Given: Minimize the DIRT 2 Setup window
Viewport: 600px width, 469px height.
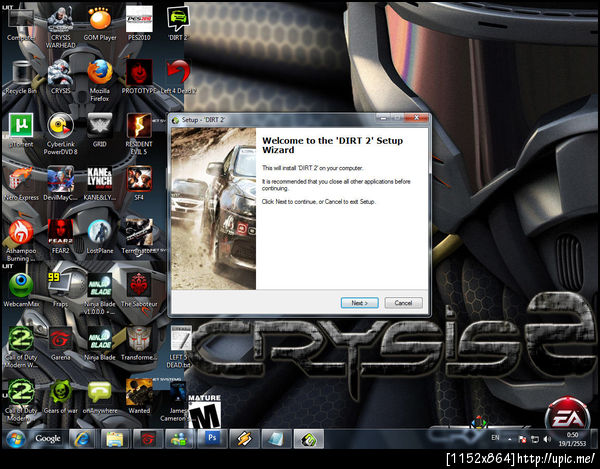Looking at the screenshot, I should pos(383,118).
